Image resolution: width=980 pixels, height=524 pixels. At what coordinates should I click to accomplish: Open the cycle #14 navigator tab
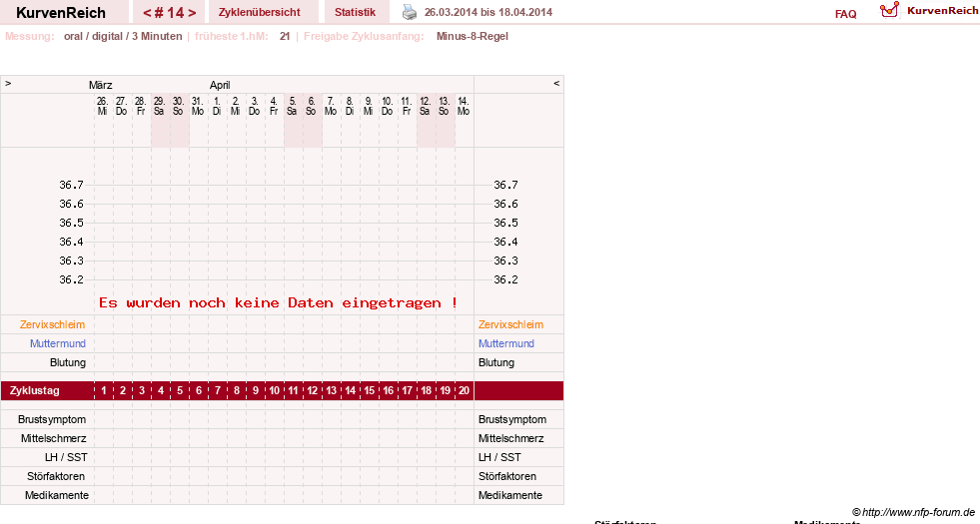170,12
